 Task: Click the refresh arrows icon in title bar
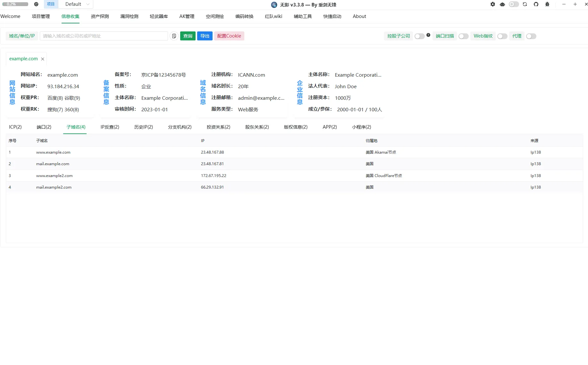click(x=525, y=4)
